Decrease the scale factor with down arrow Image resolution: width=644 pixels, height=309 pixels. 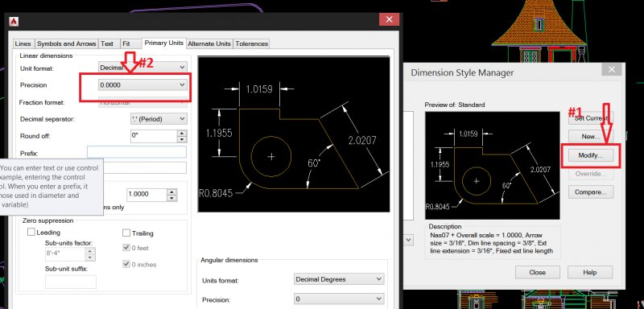point(172,198)
